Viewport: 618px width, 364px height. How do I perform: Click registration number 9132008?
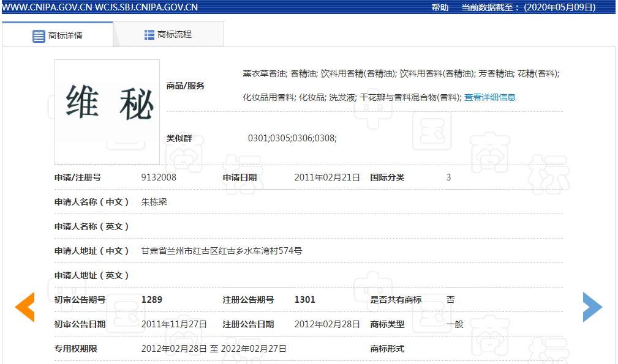[159, 177]
